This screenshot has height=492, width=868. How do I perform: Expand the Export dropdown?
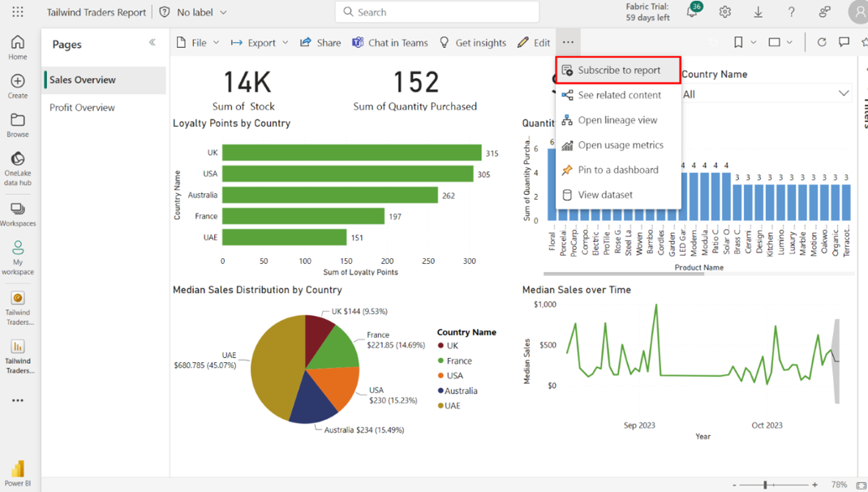click(x=260, y=43)
